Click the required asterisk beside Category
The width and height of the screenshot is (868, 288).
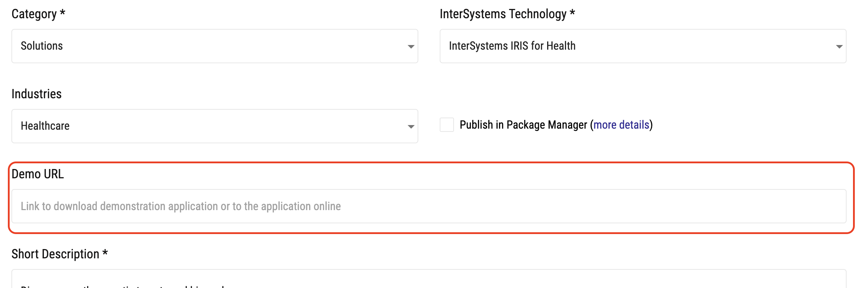tap(62, 12)
